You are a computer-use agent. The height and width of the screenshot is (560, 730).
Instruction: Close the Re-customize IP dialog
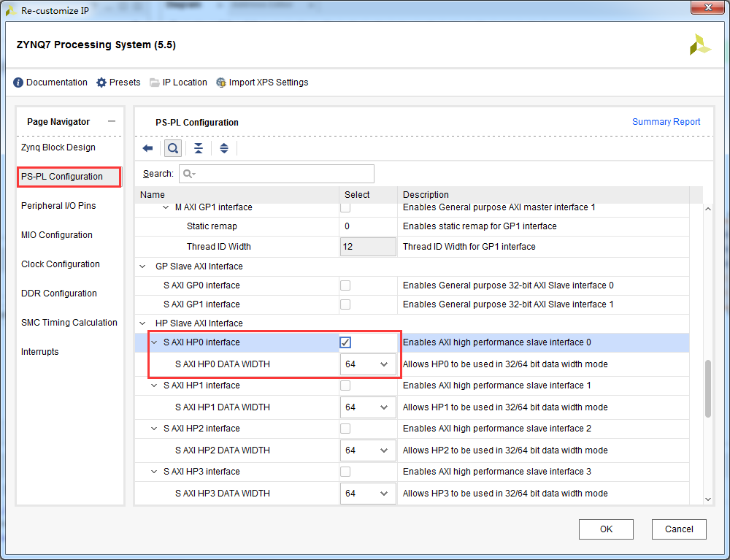707,7
